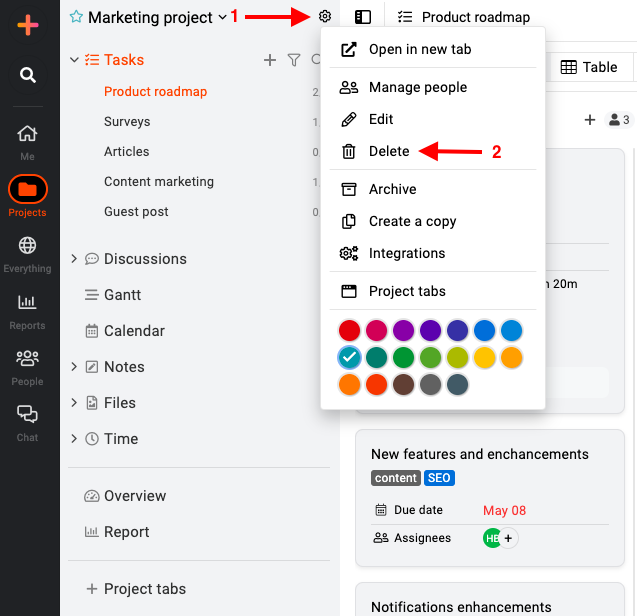Collapse the Tasks section
637x616 pixels.
tap(74, 60)
